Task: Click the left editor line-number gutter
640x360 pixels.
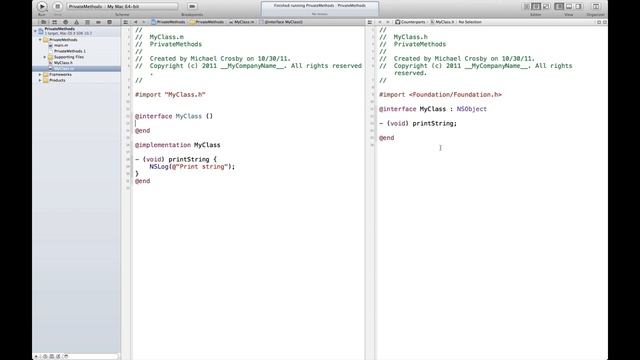Action: pyautogui.click(x=127, y=192)
